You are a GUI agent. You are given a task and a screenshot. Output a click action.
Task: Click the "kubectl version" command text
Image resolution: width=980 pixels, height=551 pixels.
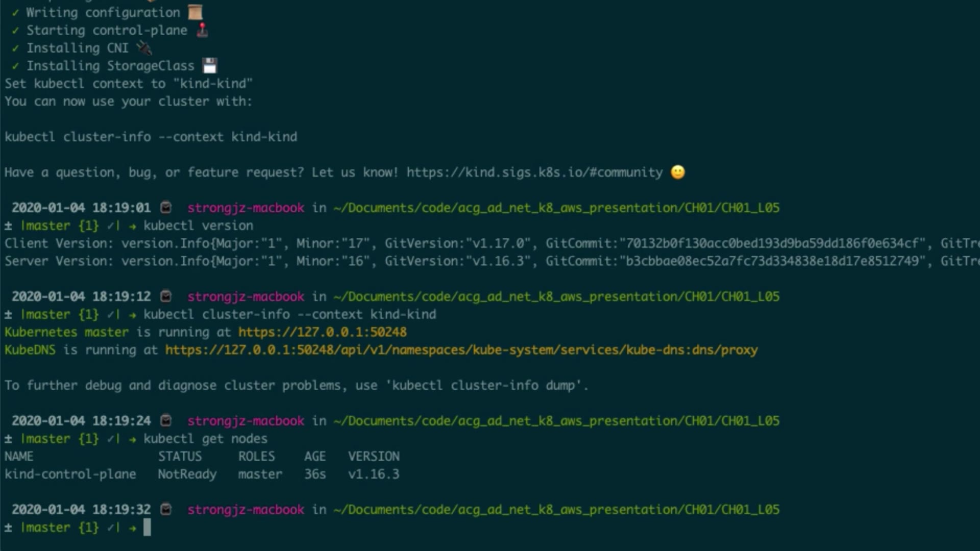coord(198,226)
